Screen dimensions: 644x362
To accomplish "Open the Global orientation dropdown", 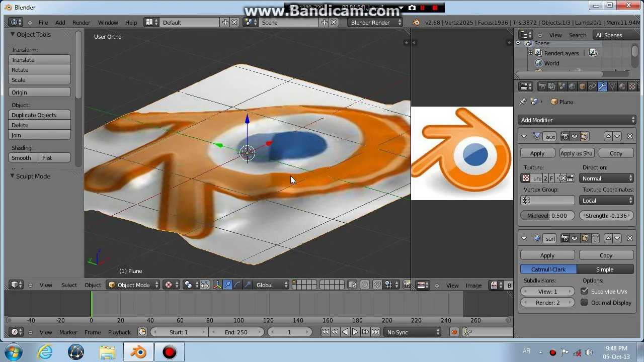I will tap(271, 285).
